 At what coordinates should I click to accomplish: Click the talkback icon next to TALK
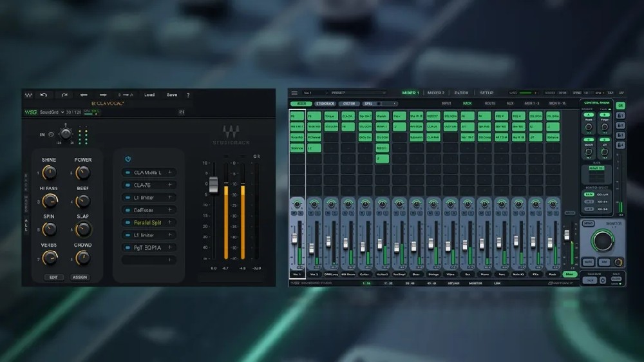(603, 280)
